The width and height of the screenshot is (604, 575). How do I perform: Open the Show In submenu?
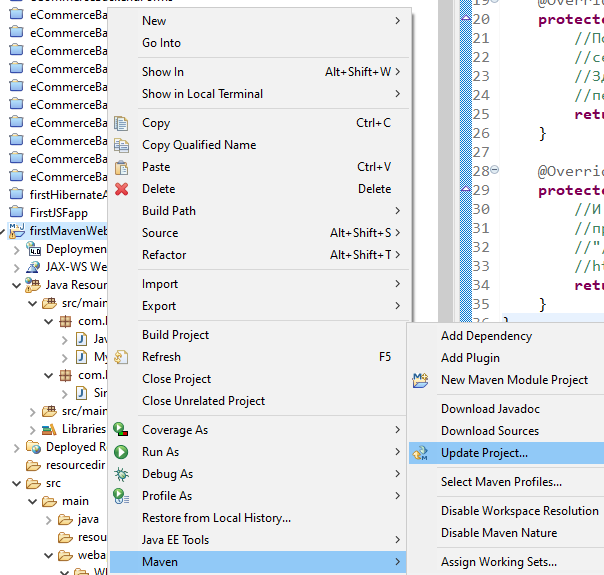[258, 72]
